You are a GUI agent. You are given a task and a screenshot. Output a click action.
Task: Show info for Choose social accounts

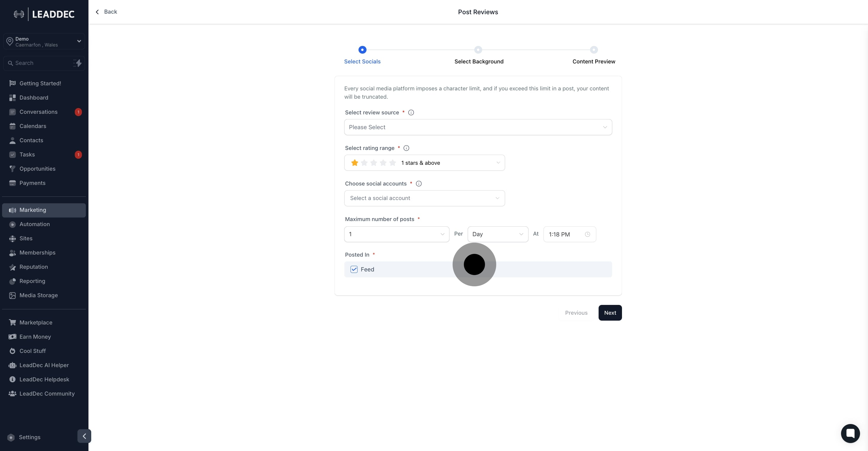419,184
